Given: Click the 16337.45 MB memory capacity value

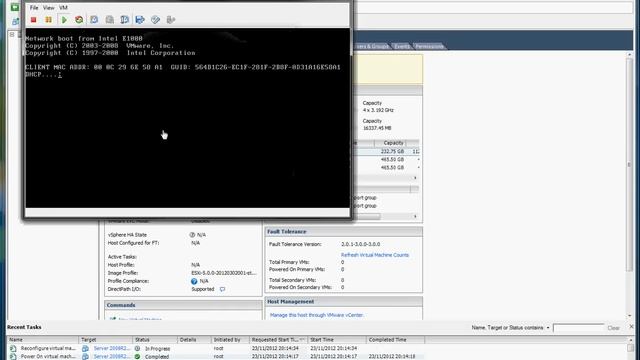Looking at the screenshot, I should [x=377, y=128].
